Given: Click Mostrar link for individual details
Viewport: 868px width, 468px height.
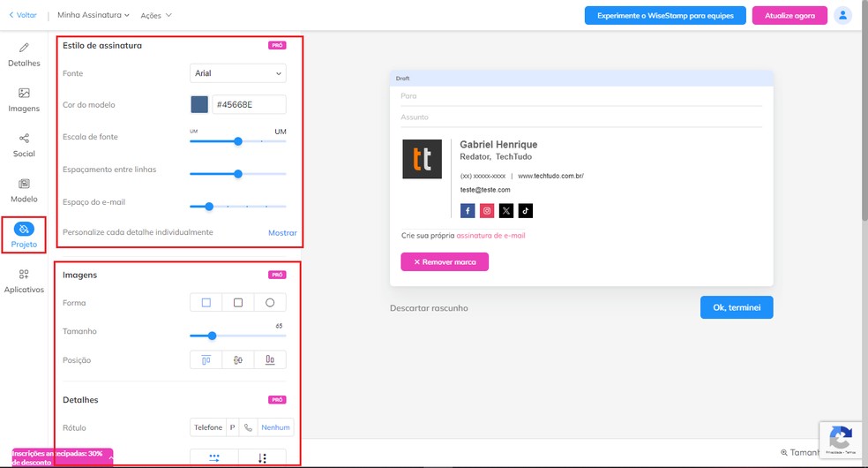Looking at the screenshot, I should (x=282, y=232).
